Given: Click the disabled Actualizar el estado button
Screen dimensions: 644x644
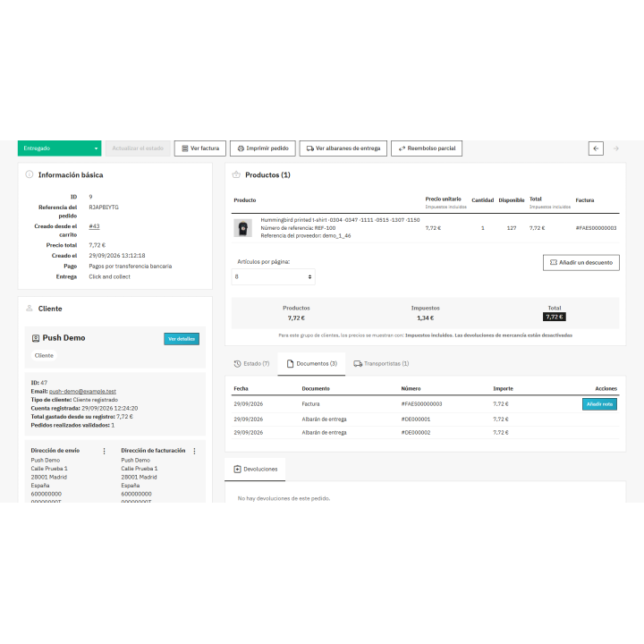Looking at the screenshot, I should [138, 148].
